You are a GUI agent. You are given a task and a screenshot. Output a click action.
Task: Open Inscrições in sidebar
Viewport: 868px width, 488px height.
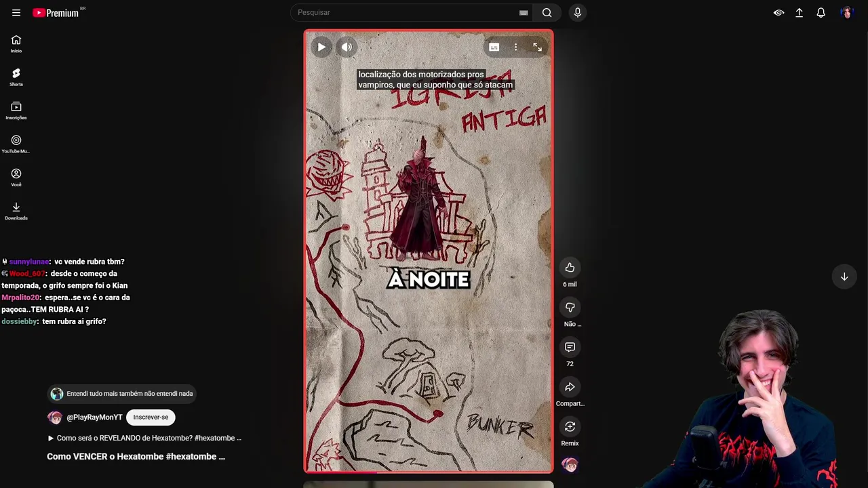click(x=16, y=110)
